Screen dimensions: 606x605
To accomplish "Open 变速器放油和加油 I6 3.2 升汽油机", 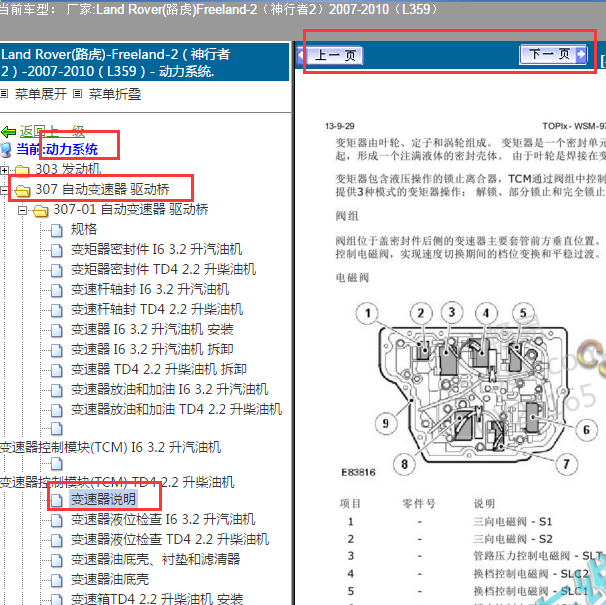I will (x=169, y=390).
